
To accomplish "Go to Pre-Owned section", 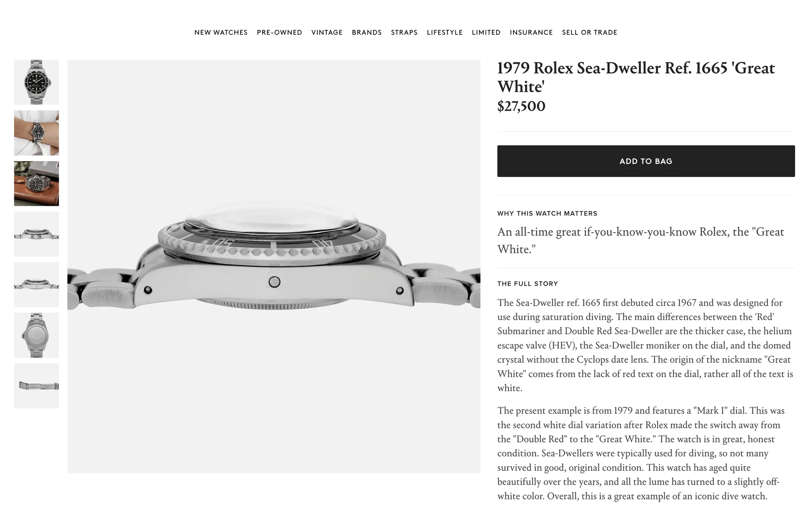I will [280, 33].
